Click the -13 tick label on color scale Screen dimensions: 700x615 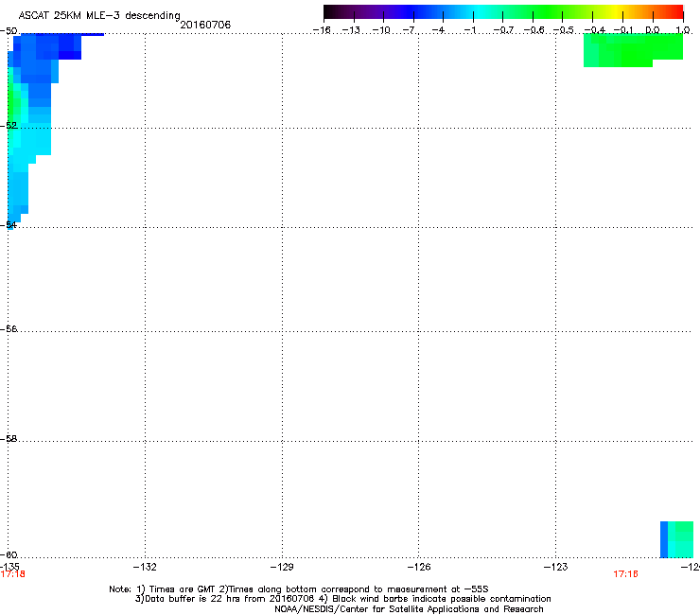click(351, 30)
